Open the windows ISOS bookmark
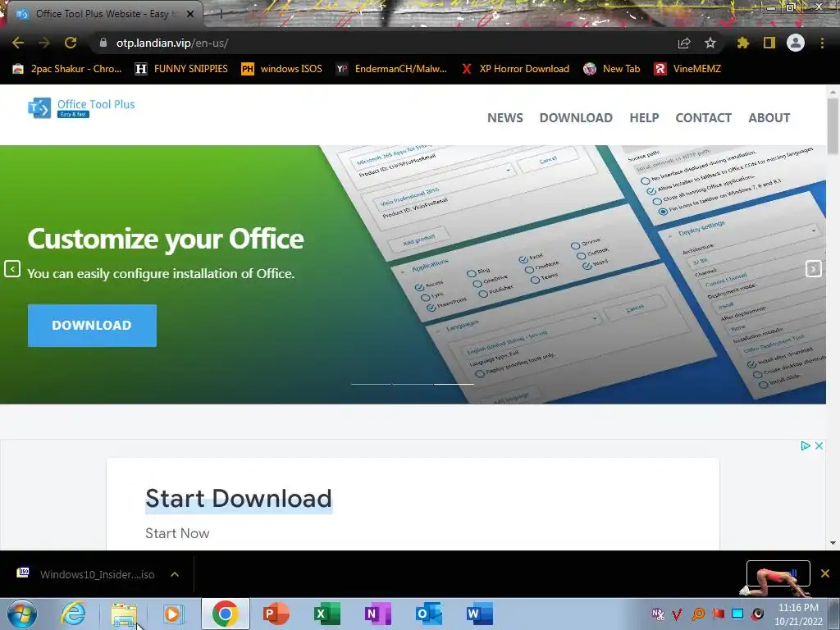 click(282, 69)
